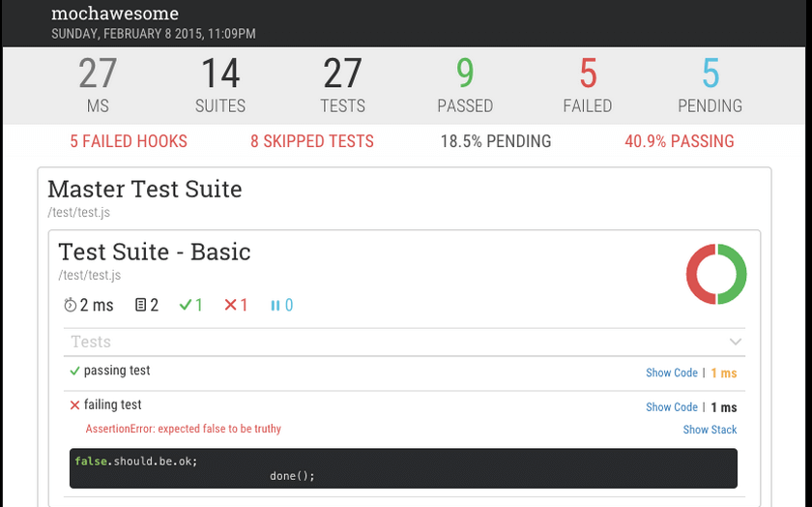Open the 5 FAILED HOOKS summary item
812x507 pixels.
(129, 141)
